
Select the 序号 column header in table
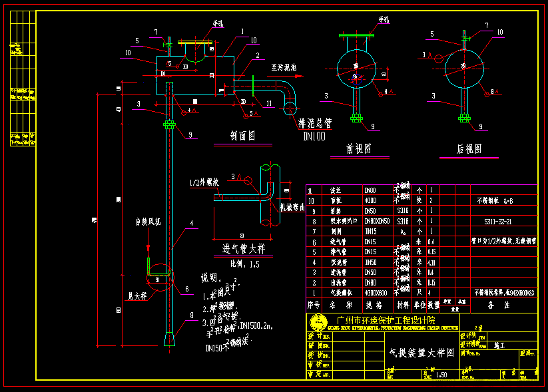[x=314, y=305]
